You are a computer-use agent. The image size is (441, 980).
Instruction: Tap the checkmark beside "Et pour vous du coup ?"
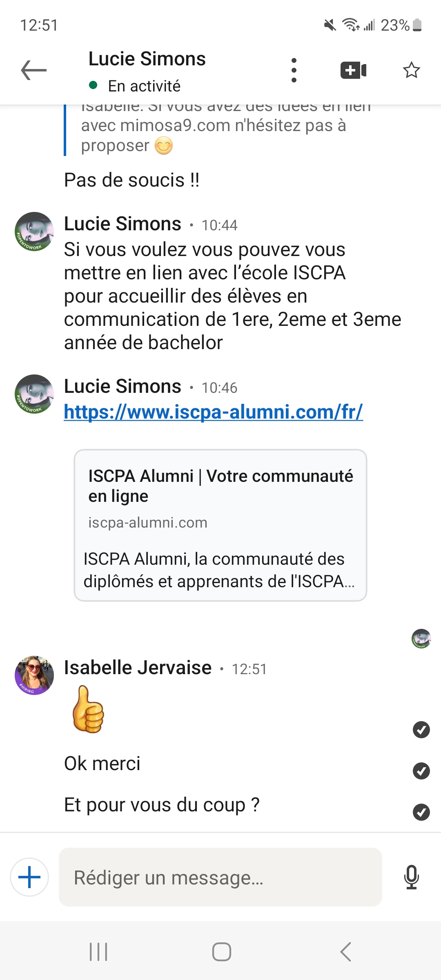pos(421,812)
